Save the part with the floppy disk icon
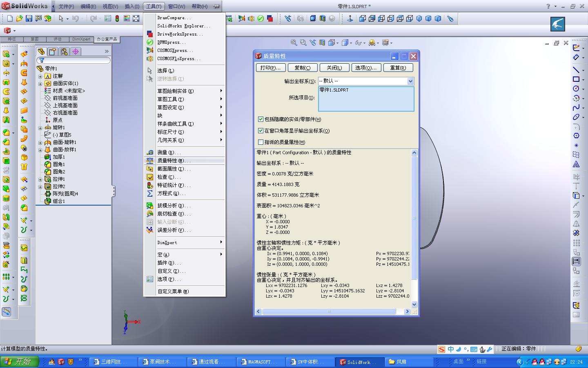Image resolution: width=588 pixels, height=368 pixels. [29, 18]
